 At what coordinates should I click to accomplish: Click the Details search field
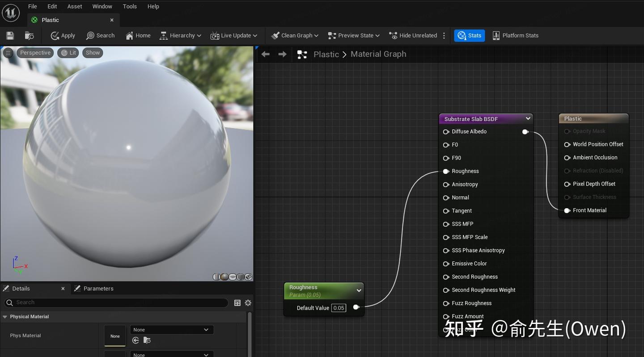click(x=116, y=302)
